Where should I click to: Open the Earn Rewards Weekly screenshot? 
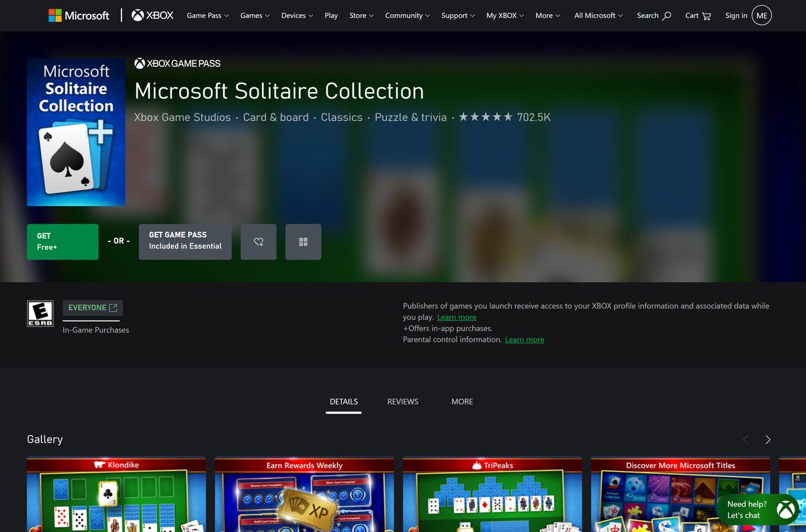coord(304,494)
